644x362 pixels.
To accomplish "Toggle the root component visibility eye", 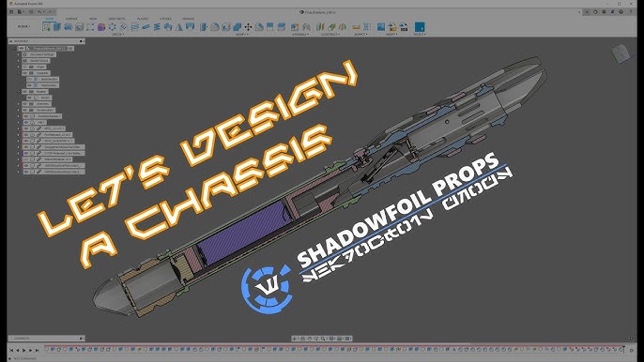I will pos(22,48).
